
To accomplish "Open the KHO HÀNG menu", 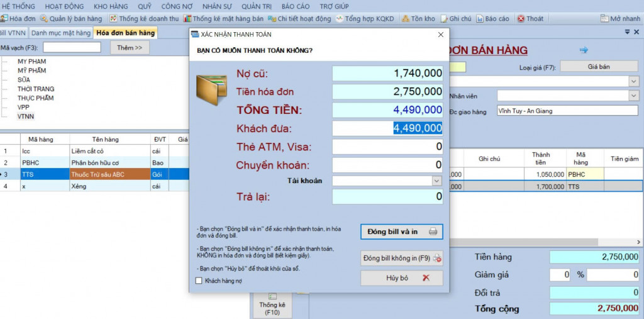I will tap(111, 6).
